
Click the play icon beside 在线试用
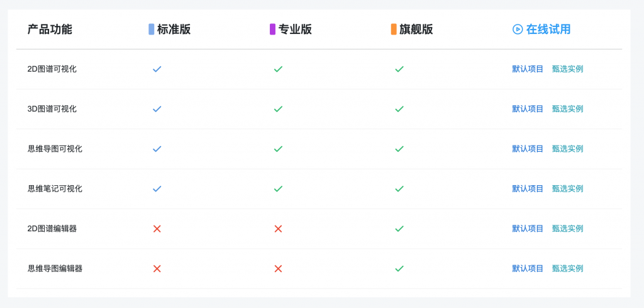[x=518, y=29]
